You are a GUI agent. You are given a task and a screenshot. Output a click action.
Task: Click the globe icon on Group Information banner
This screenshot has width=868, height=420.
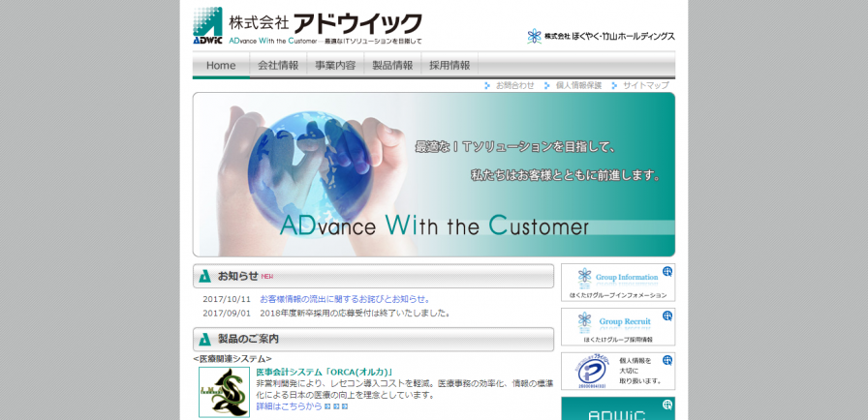[x=667, y=271]
